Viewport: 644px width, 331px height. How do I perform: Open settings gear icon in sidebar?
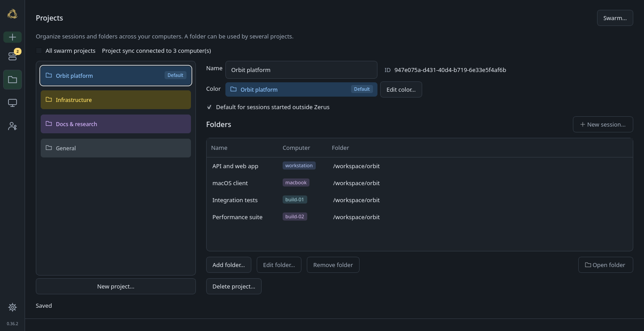pos(13,307)
